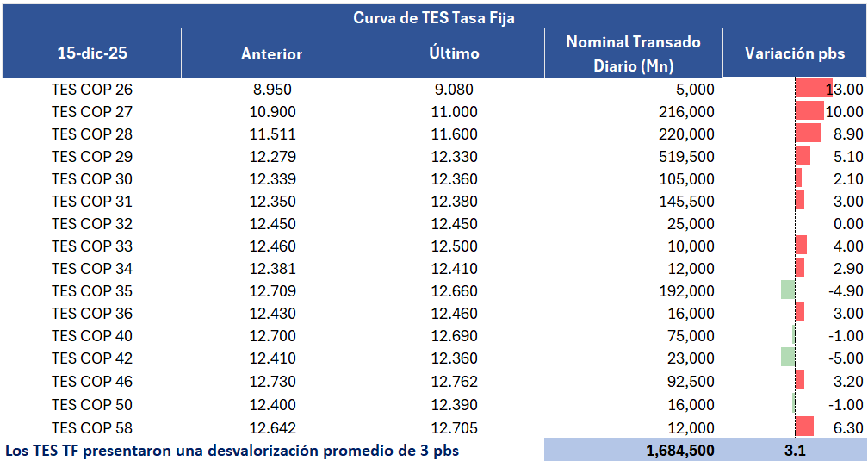Viewport: 868px width, 461px height.
Task: Click the Anterior value 12.279 for TES COP 29
Action: pos(271,156)
